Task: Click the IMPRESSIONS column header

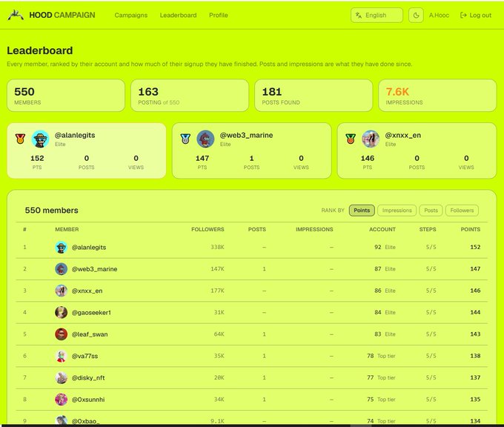Action: pyautogui.click(x=314, y=229)
